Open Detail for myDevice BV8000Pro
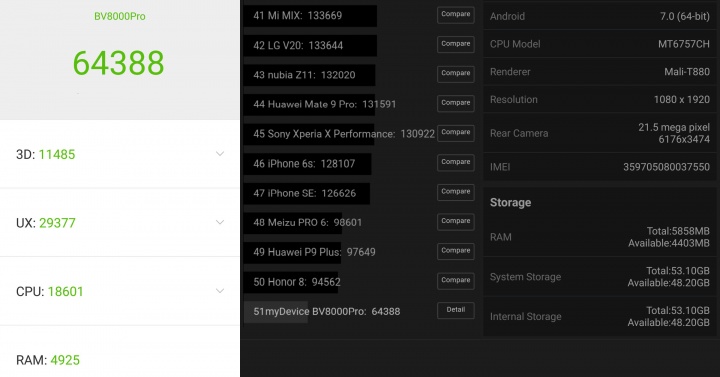 pyautogui.click(x=456, y=310)
